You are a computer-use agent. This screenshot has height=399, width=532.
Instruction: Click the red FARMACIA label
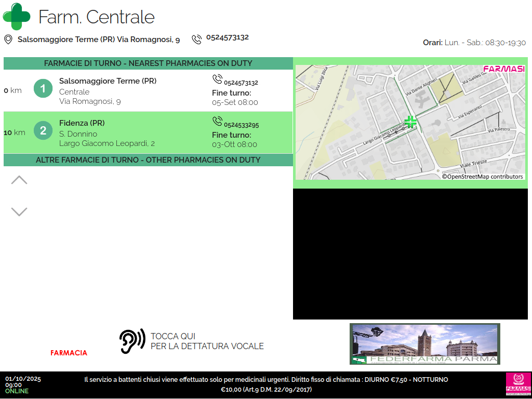tap(69, 353)
